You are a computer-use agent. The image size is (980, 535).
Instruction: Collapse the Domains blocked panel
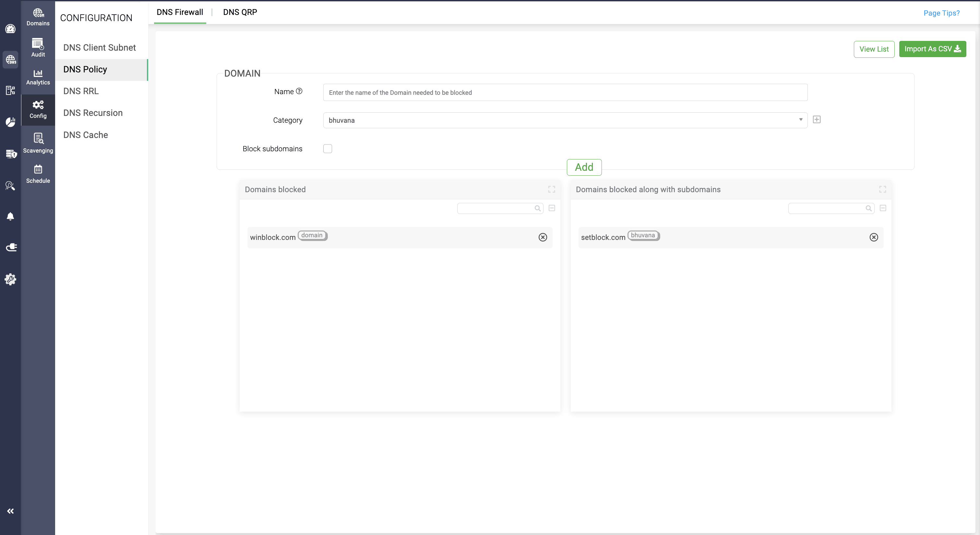pyautogui.click(x=552, y=208)
